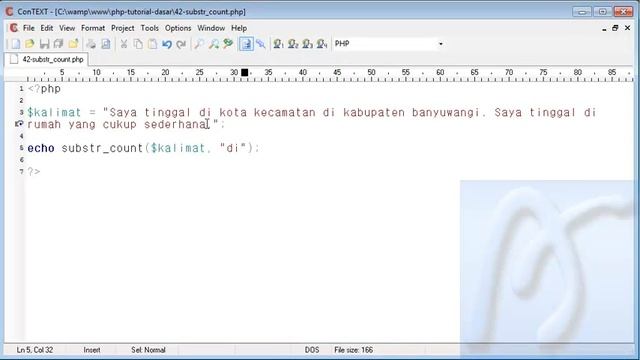Click the Save All files icon
This screenshot has width=640, height=360.
pyautogui.click(x=58, y=44)
